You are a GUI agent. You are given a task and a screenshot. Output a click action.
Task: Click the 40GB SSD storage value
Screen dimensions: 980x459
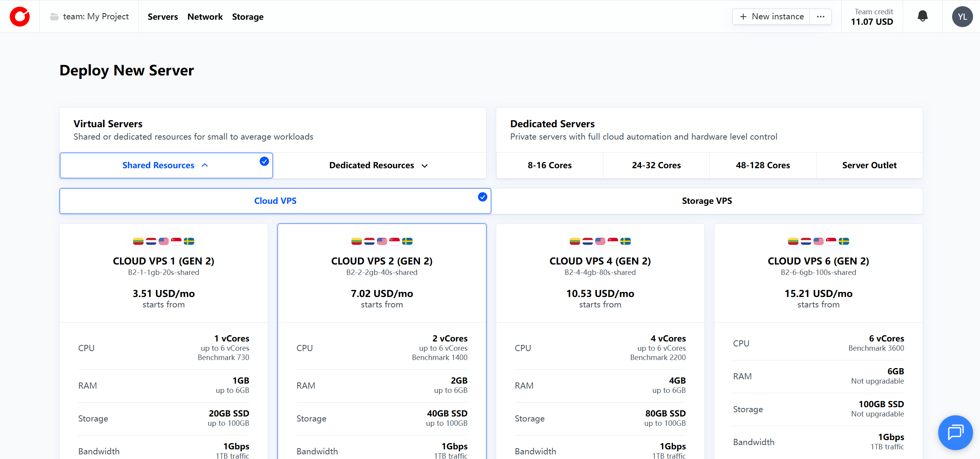pyautogui.click(x=447, y=413)
